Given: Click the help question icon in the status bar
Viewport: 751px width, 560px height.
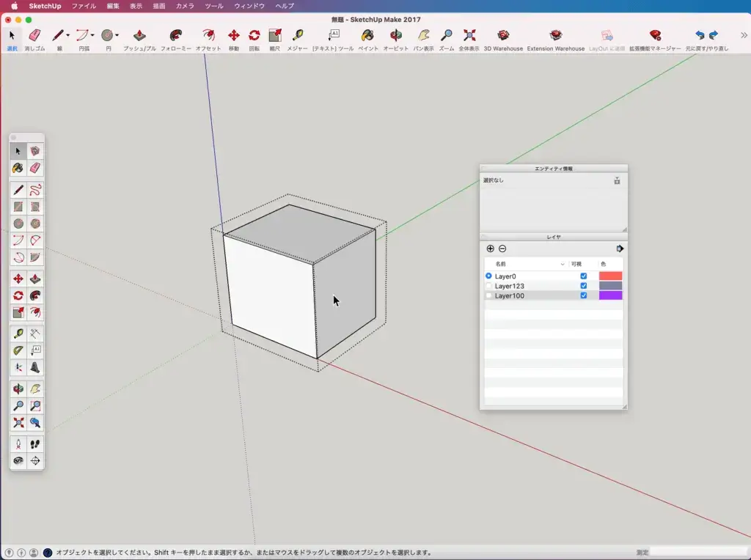Looking at the screenshot, I should [x=48, y=553].
